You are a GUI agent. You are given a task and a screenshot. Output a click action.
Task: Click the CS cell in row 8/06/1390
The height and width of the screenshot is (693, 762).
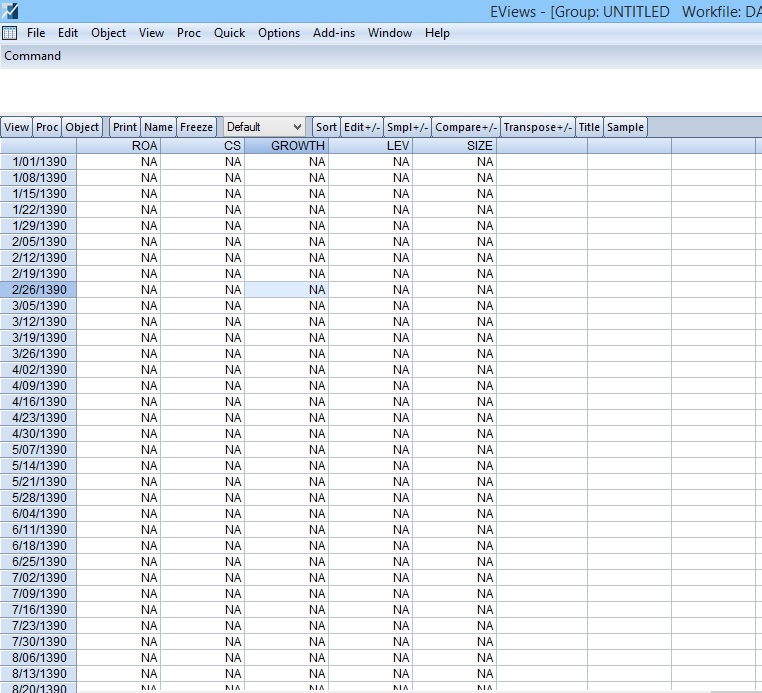pos(202,658)
